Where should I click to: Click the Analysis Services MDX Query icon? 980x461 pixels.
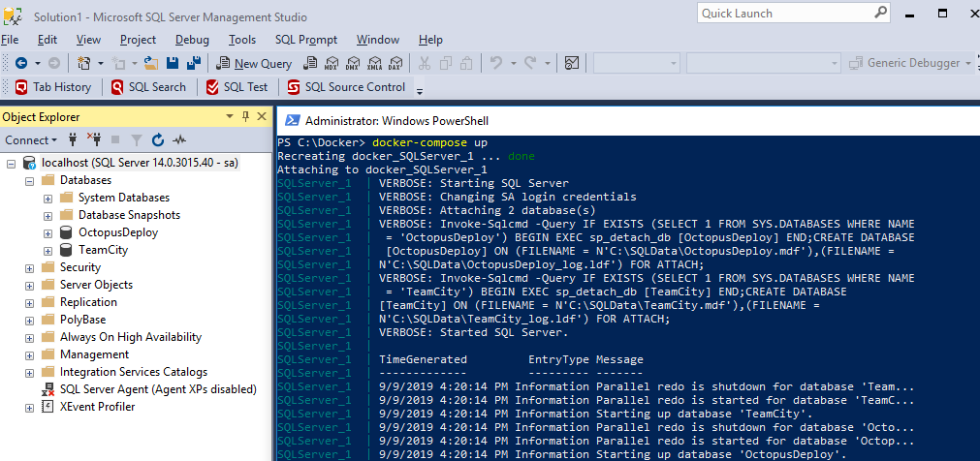[x=332, y=63]
